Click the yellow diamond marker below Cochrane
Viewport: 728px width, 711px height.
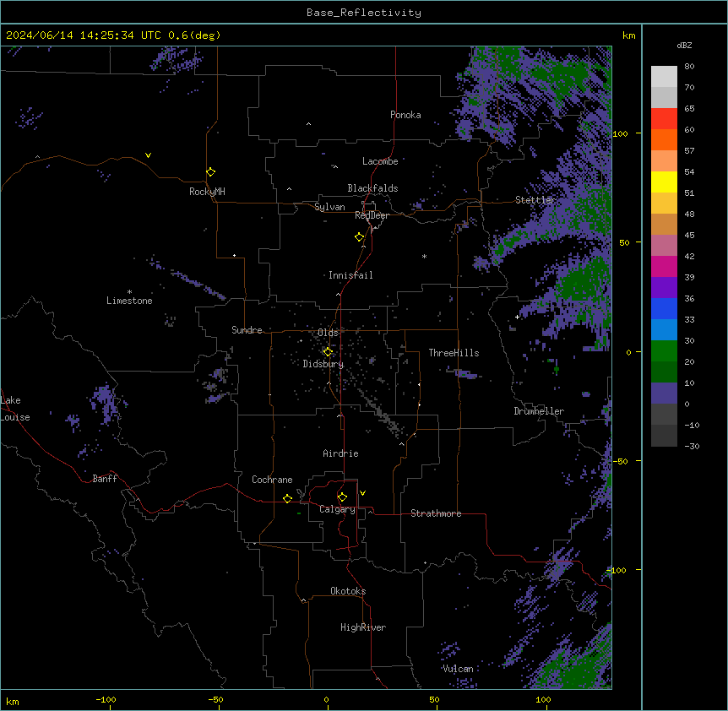click(x=287, y=498)
